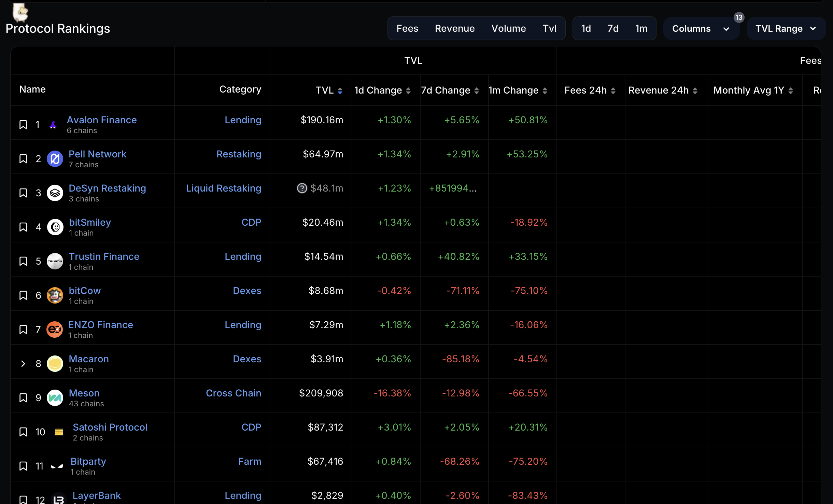The height and width of the screenshot is (504, 833).
Task: Open the TVL Range dropdown
Action: click(x=786, y=29)
